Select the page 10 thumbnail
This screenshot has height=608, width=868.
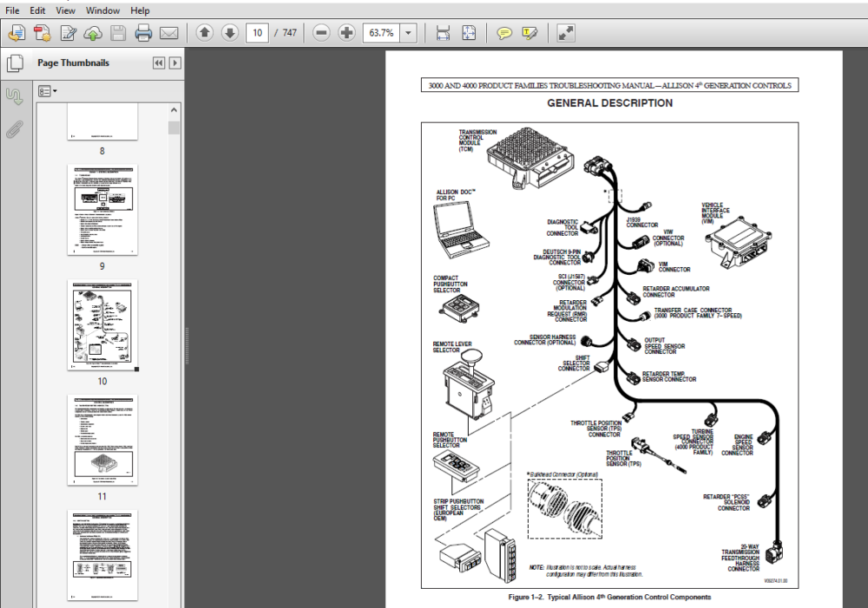pos(102,324)
